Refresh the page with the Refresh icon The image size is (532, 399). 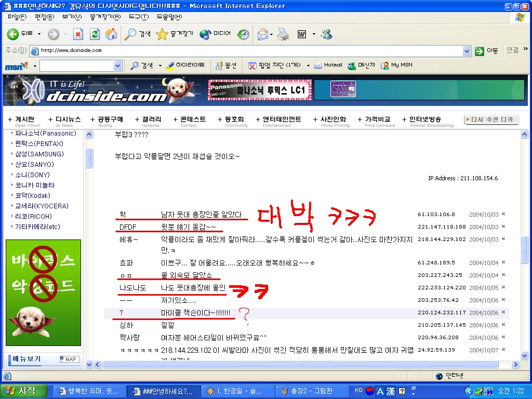tap(95, 34)
